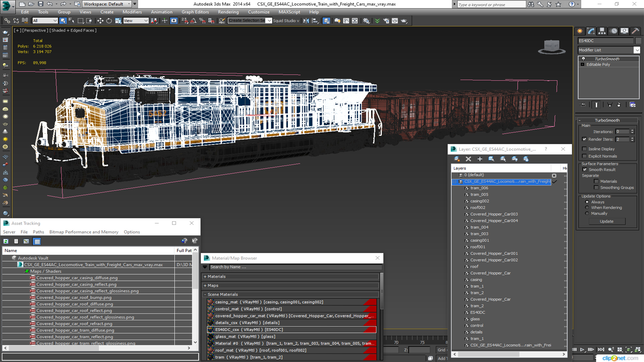Screen dimensions: 644x362
Task: Collapse the TurboSmooth rollout
Action: [x=580, y=120]
